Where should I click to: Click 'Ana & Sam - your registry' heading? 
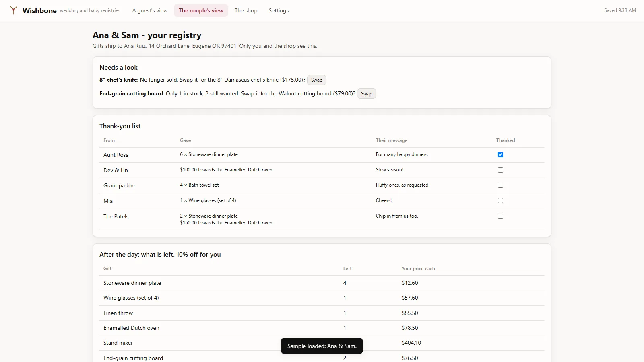click(147, 35)
